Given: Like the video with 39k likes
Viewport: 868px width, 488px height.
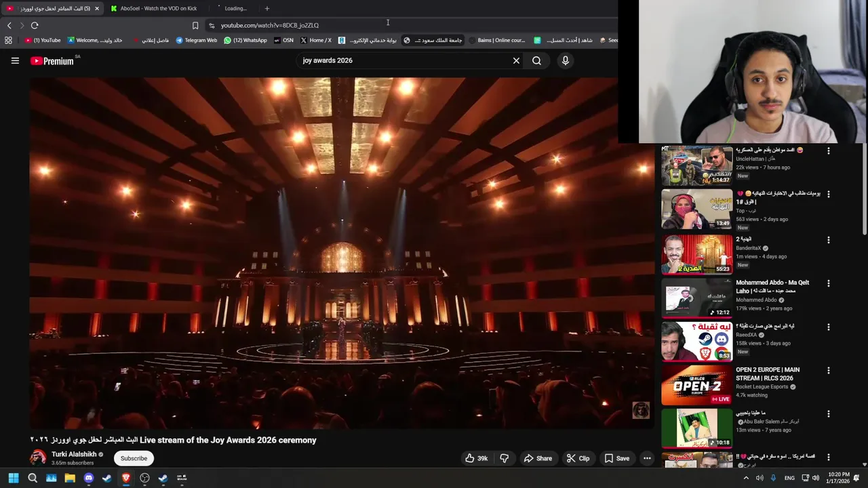Looking at the screenshot, I should point(476,458).
